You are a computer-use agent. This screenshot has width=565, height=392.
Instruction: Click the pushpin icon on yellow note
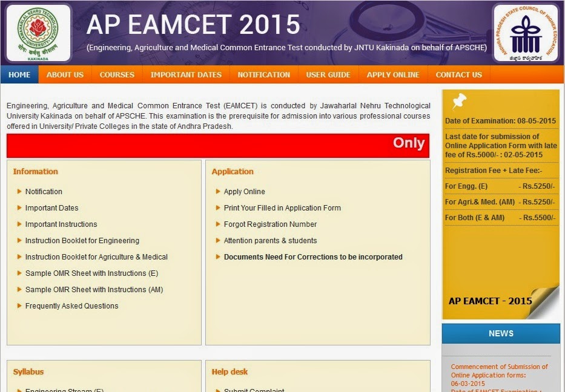(x=459, y=101)
